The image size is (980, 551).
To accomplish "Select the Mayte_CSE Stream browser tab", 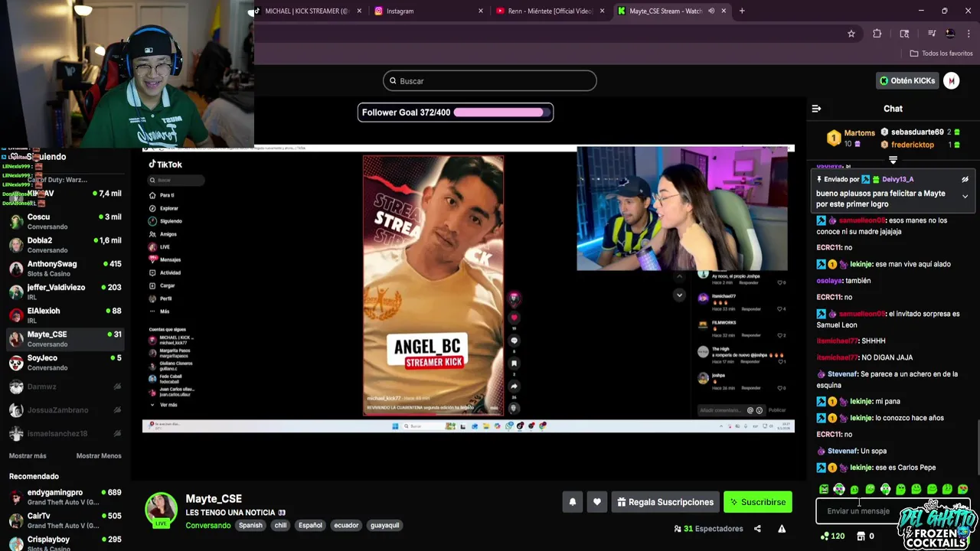I will point(665,11).
